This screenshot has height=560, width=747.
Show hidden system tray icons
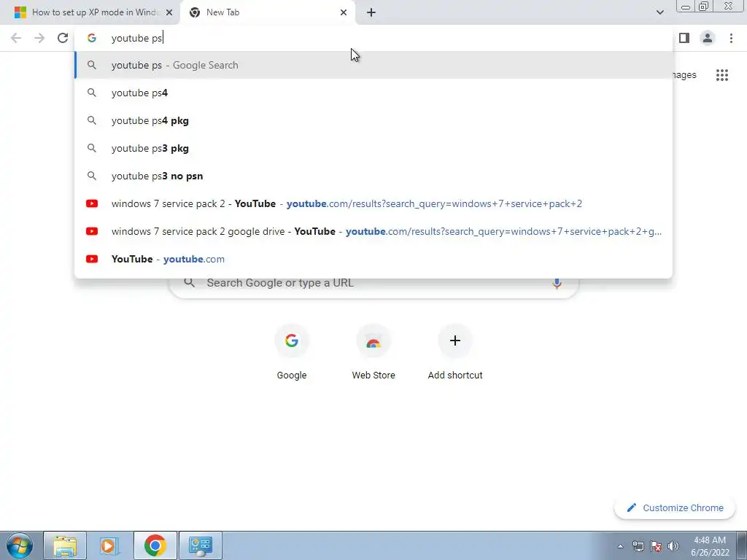point(620,546)
